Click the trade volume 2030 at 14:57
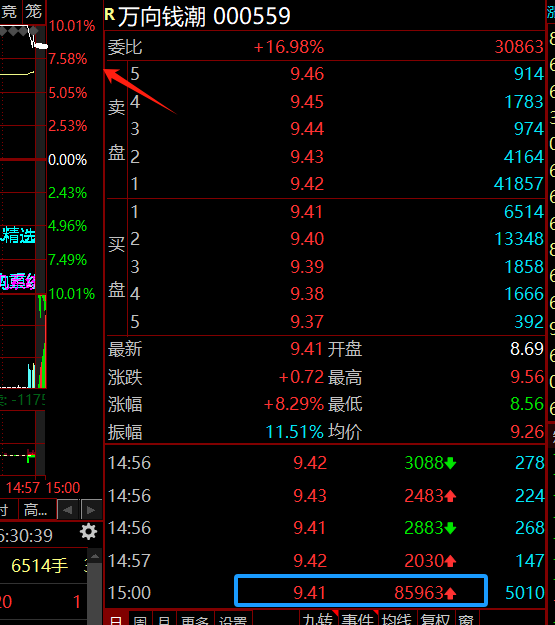This screenshot has width=555, height=625. pos(424,561)
